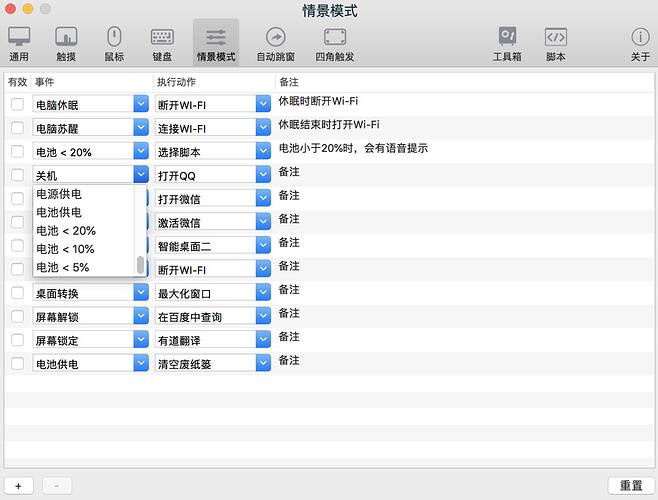This screenshot has height=500, width=658.
Task: Open the 四角触发 hot corners pane
Action: tap(334, 43)
